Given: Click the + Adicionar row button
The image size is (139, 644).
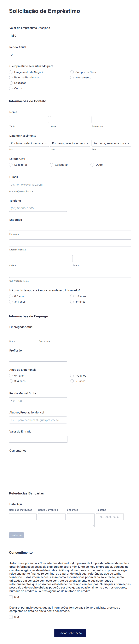Looking at the screenshot, I should pyautogui.click(x=17, y=535).
